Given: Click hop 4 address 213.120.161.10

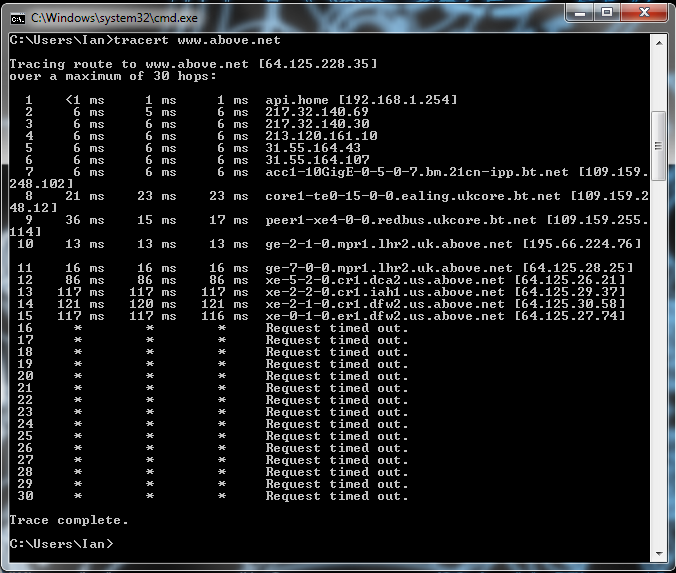Looking at the screenshot, I should pyautogui.click(x=321, y=136).
